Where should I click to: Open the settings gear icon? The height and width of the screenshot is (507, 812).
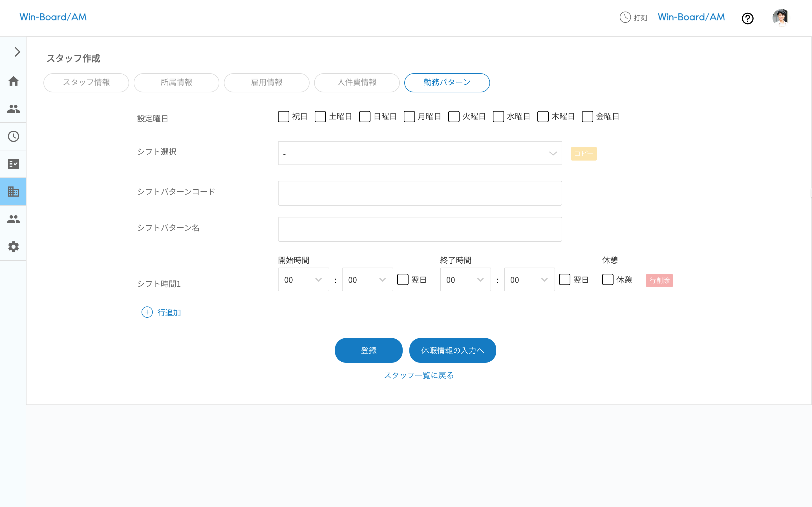(x=14, y=247)
